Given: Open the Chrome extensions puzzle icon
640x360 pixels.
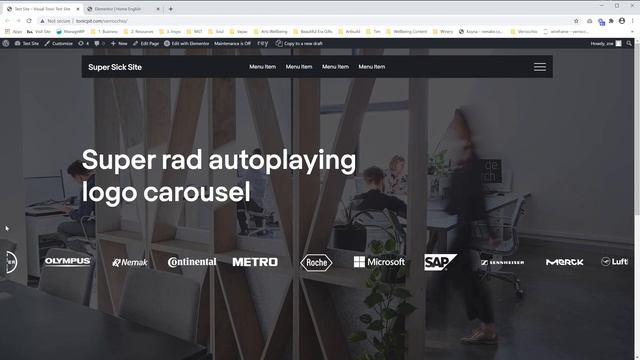Looking at the screenshot, I should pyautogui.click(x=611, y=21).
